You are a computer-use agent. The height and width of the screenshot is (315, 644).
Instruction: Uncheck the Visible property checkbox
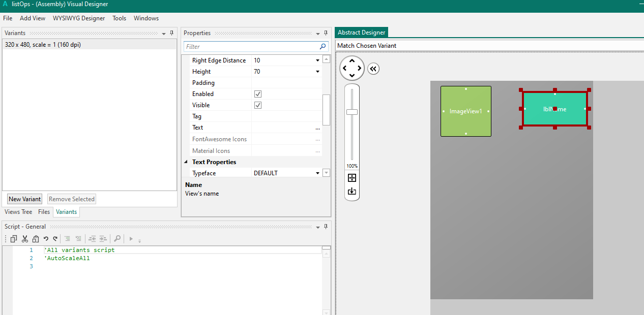(258, 105)
